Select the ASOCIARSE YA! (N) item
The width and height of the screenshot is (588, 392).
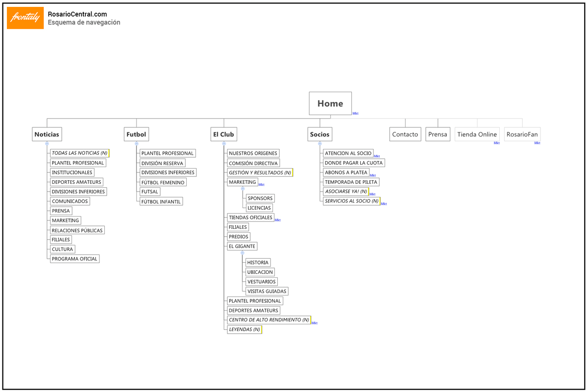[x=345, y=192]
